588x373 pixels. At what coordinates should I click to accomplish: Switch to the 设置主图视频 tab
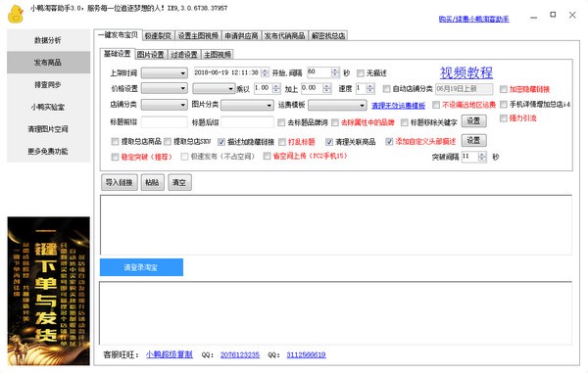(198, 35)
